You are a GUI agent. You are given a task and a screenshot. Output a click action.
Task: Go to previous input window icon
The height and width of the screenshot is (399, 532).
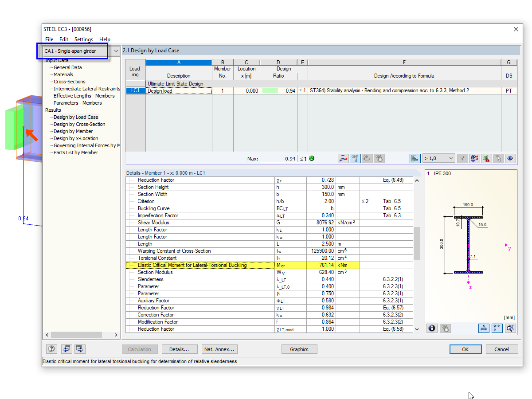tap(66, 349)
